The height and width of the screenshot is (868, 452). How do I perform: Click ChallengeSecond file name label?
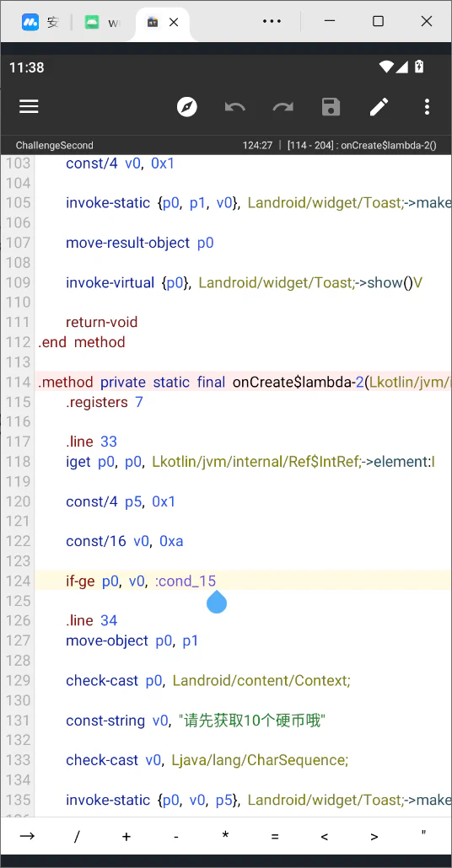54,146
